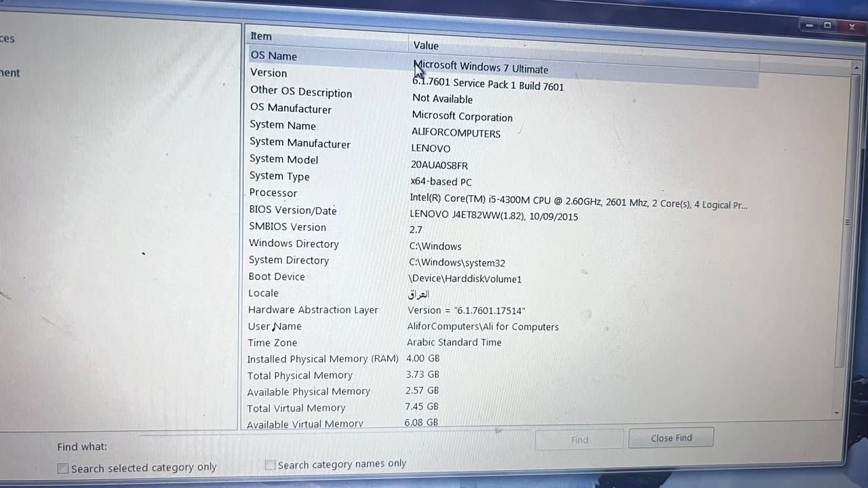Click the Close Find button

(x=671, y=438)
